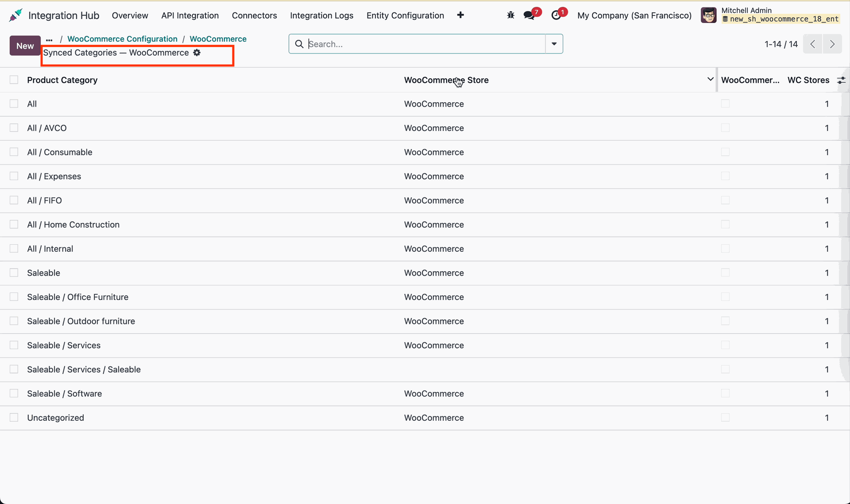
Task: Go to WooCommerce breadcrumb link
Action: coord(218,39)
